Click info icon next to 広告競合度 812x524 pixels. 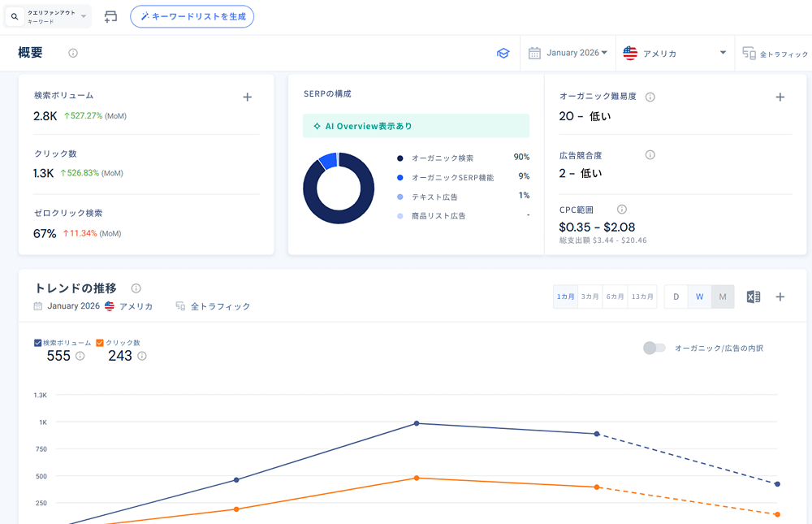[650, 154]
